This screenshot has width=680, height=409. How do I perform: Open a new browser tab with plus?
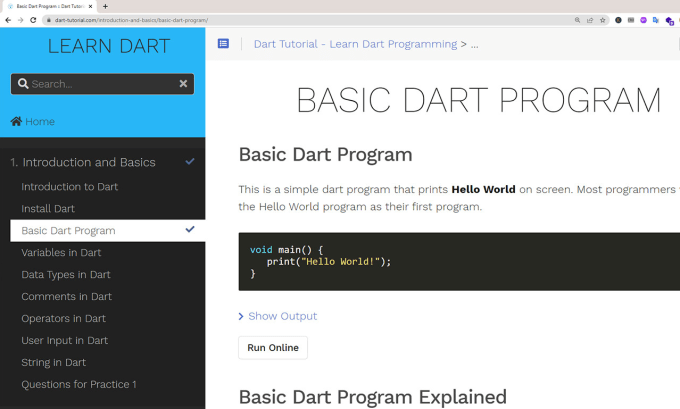(105, 6)
